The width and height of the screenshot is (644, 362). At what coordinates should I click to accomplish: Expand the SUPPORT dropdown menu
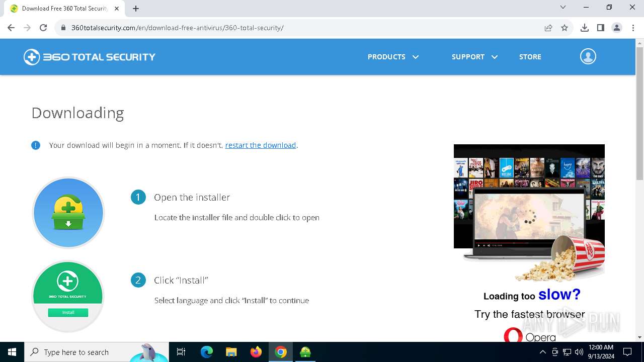[474, 57]
